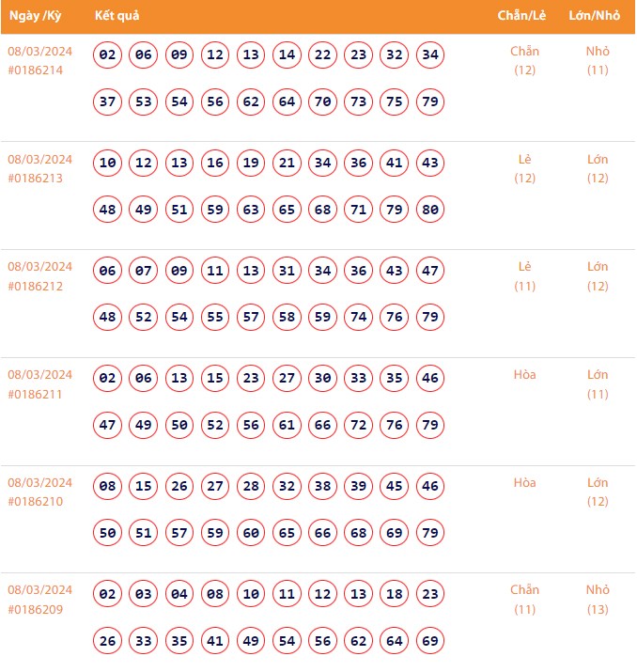Click the "Kết quả" column header
This screenshot has width=637, height=672.
118,17
